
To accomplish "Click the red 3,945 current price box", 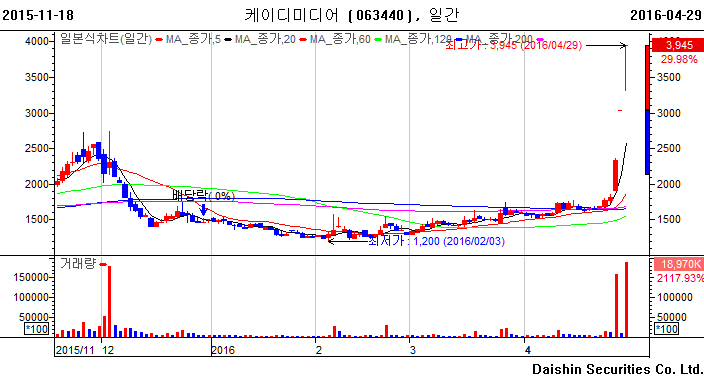I will coord(678,45).
